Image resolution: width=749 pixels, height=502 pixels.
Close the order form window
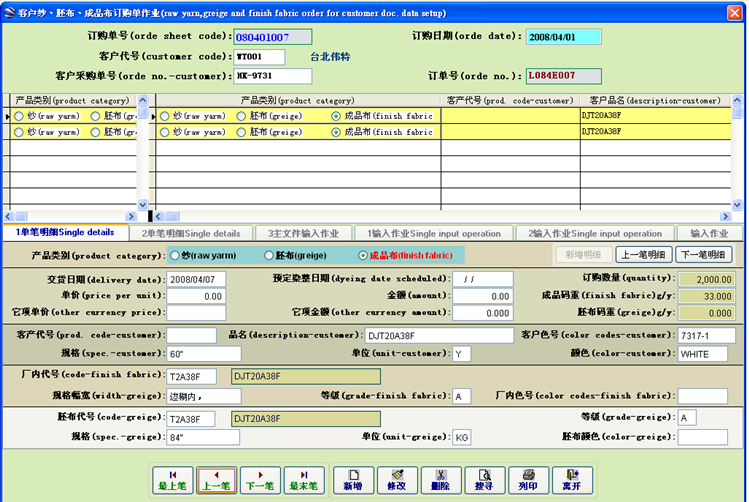(x=735, y=12)
